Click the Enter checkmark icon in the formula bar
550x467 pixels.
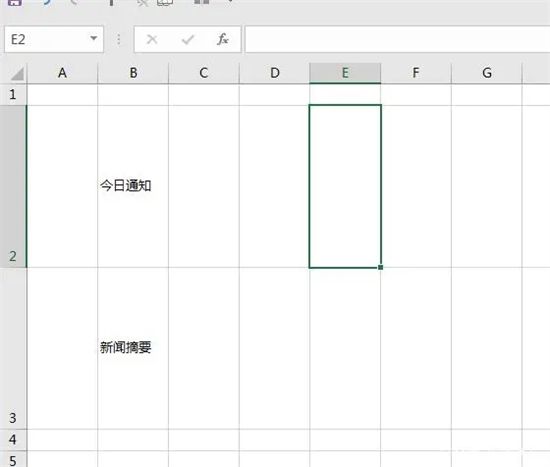[x=188, y=39]
